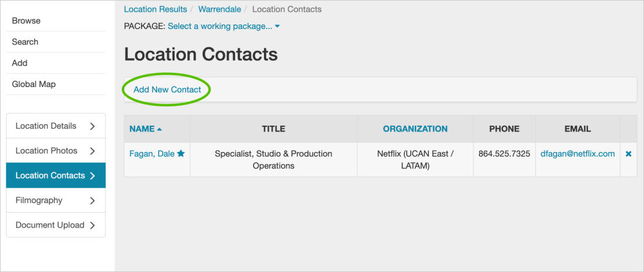Open Global Map from the sidebar

click(33, 84)
